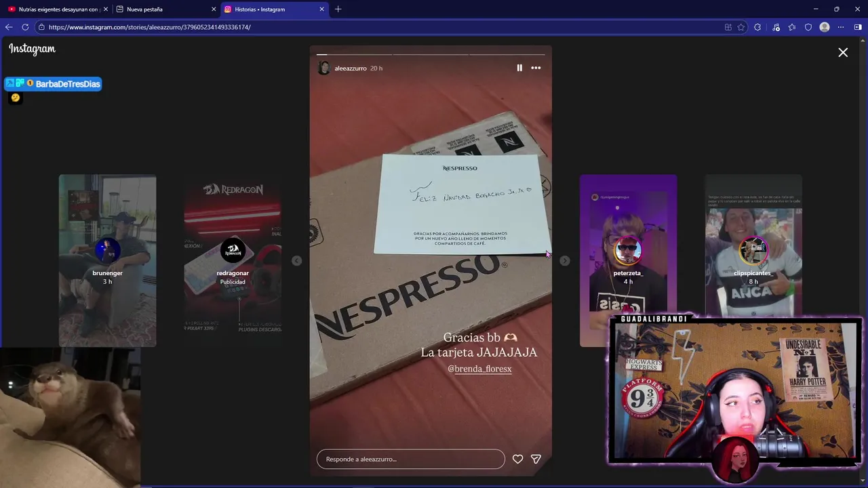This screenshot has height=488, width=868.
Task: Open the apps grid icon in address bar
Action: (728, 27)
